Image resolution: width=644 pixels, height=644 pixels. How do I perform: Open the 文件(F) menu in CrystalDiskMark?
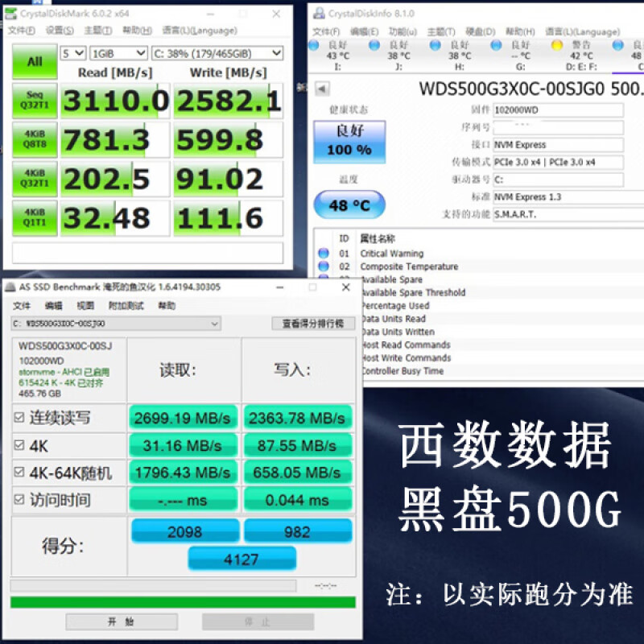(22, 31)
